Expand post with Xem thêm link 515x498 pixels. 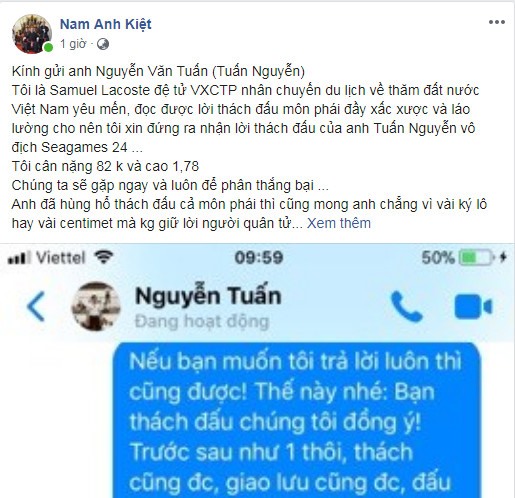[x=339, y=223]
